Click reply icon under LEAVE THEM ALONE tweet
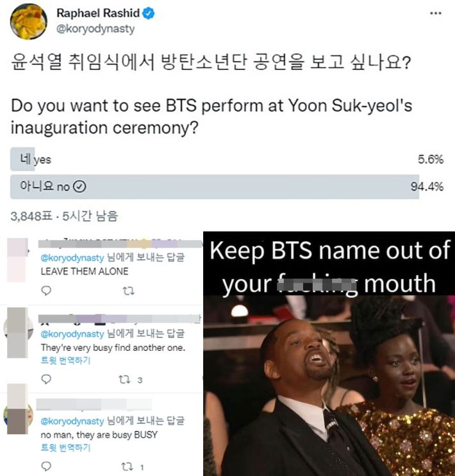Screen dimensions: 455x476 [45, 291]
